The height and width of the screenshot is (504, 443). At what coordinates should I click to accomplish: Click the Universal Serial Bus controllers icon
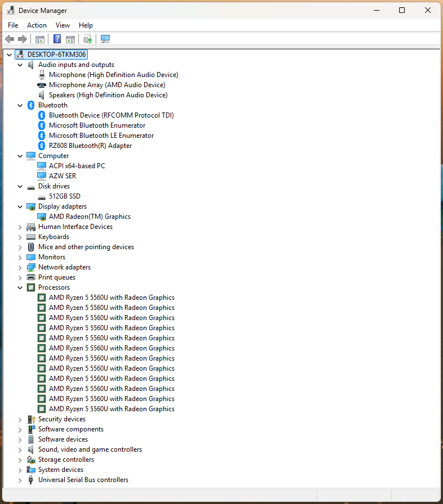[31, 480]
